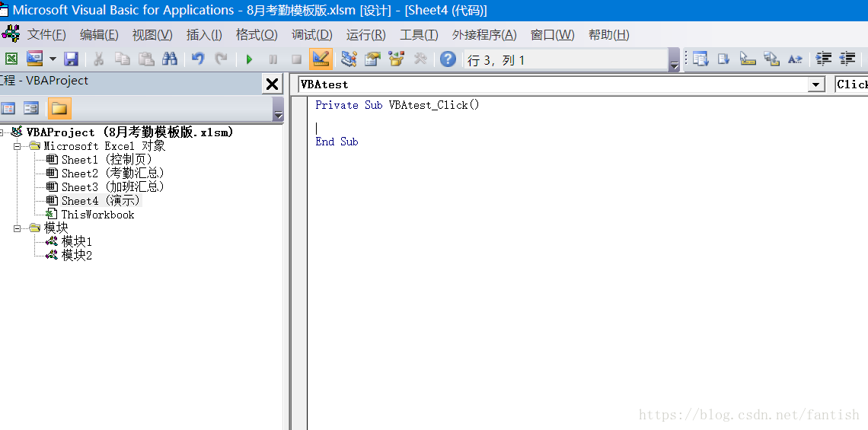Open the Project Explorer icon
The image size is (868, 430).
[x=349, y=59]
